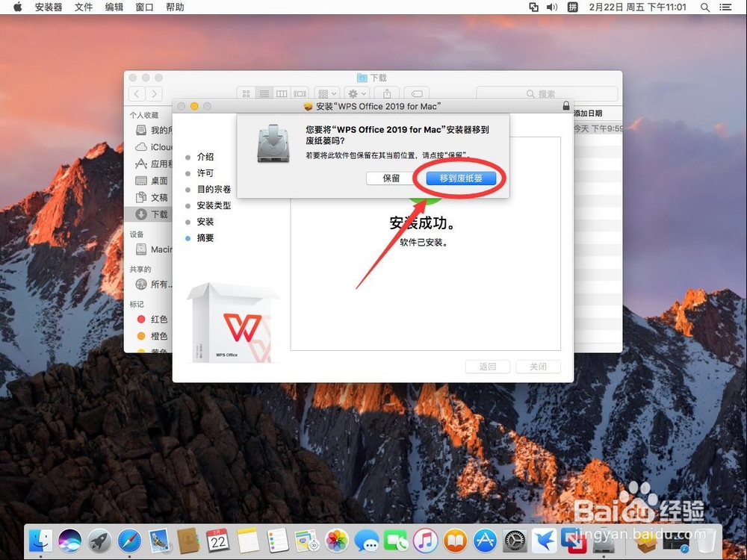The width and height of the screenshot is (747, 560).
Task: Go back in the Finder window
Action: 137,93
